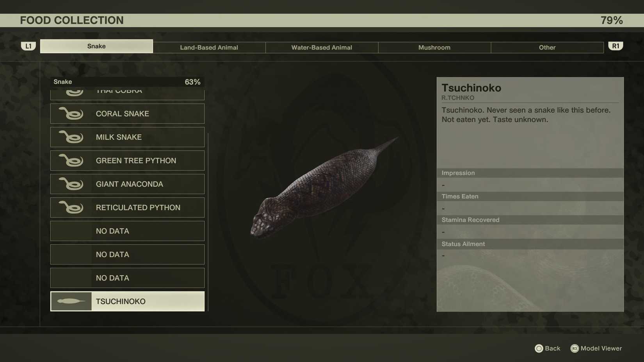This screenshot has width=644, height=362.
Task: Expand the Snake collection header
Action: 127,82
